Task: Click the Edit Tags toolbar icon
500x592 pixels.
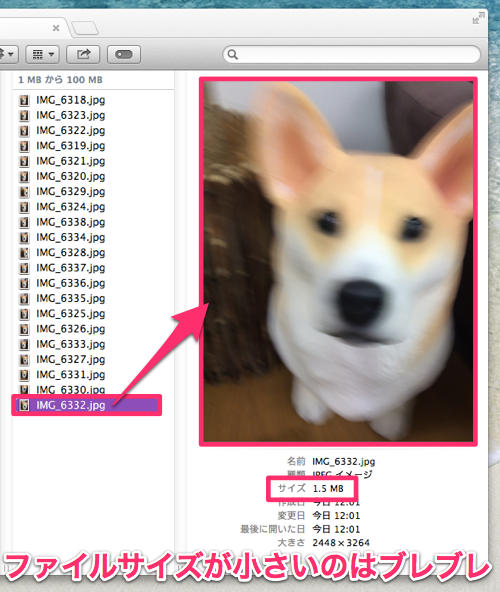Action: [x=124, y=54]
